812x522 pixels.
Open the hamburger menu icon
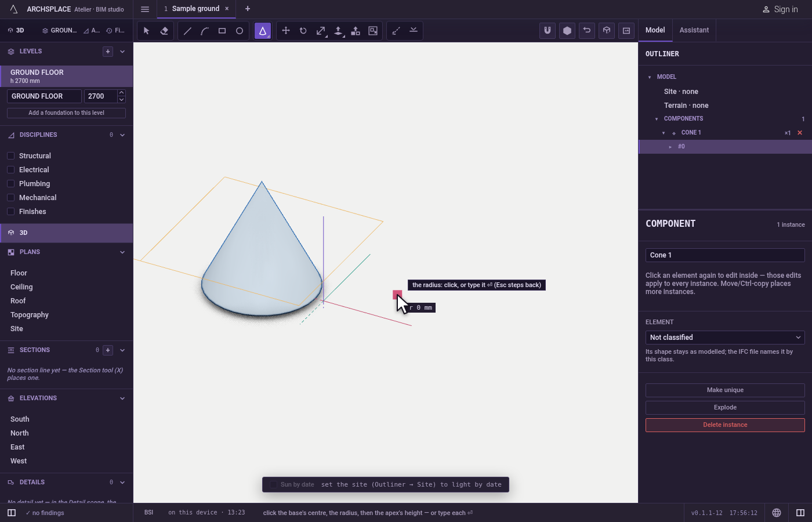click(x=145, y=9)
